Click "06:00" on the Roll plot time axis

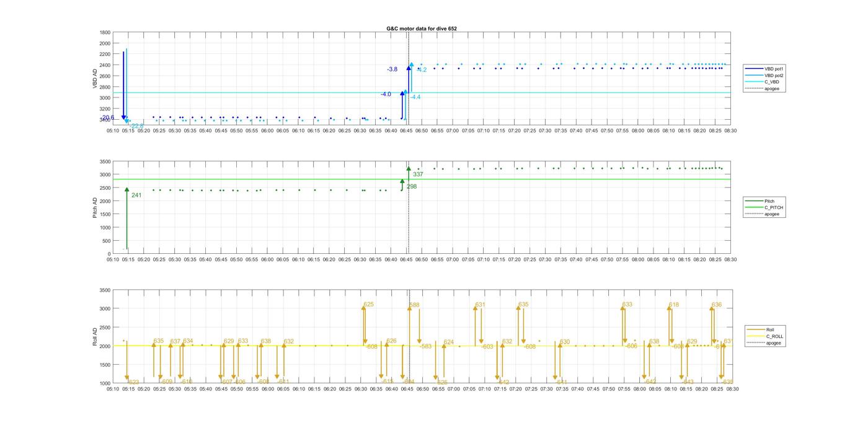pos(267,389)
